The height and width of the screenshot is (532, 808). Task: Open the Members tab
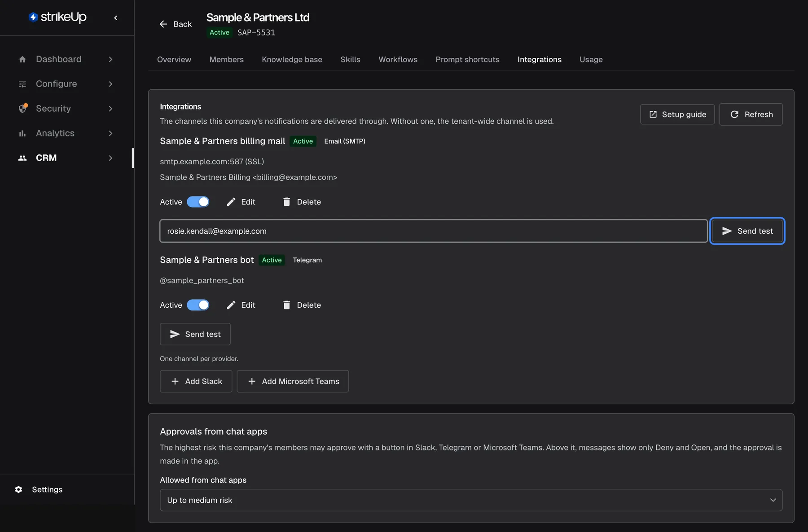tap(227, 60)
